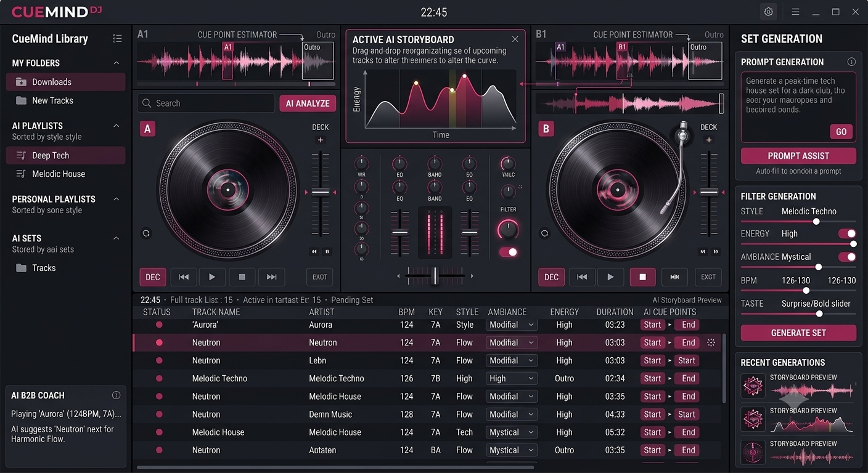Viewport: 868px width, 473px height.
Task: Toggle the mixer FILTER switch
Action: tap(509, 252)
